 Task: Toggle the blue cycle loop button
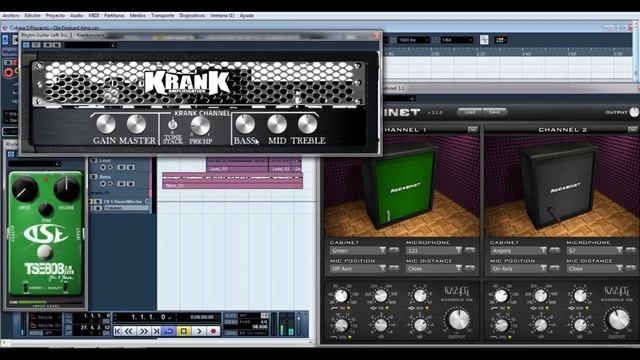click(x=169, y=331)
